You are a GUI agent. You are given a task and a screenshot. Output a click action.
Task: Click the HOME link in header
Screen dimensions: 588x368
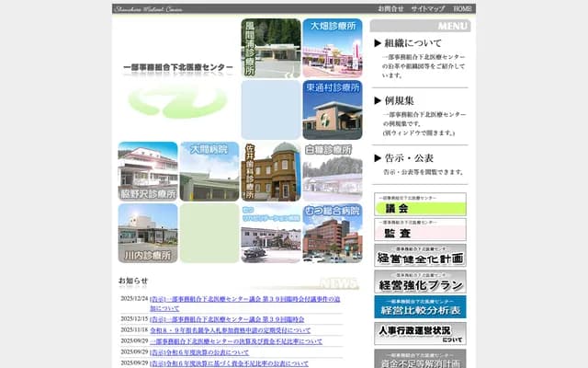[463, 8]
